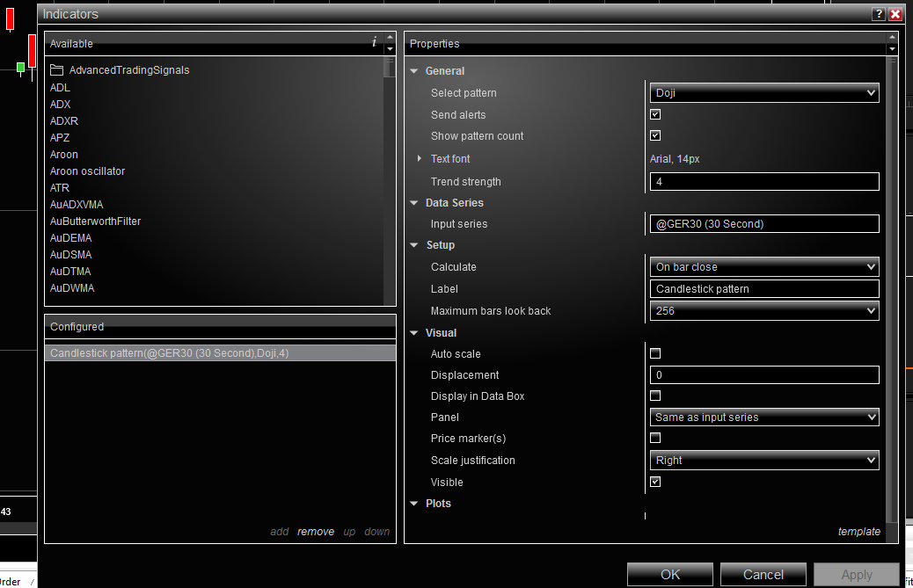Click the up link in Configured panel
Image resolution: width=913 pixels, height=588 pixels.
tap(349, 532)
